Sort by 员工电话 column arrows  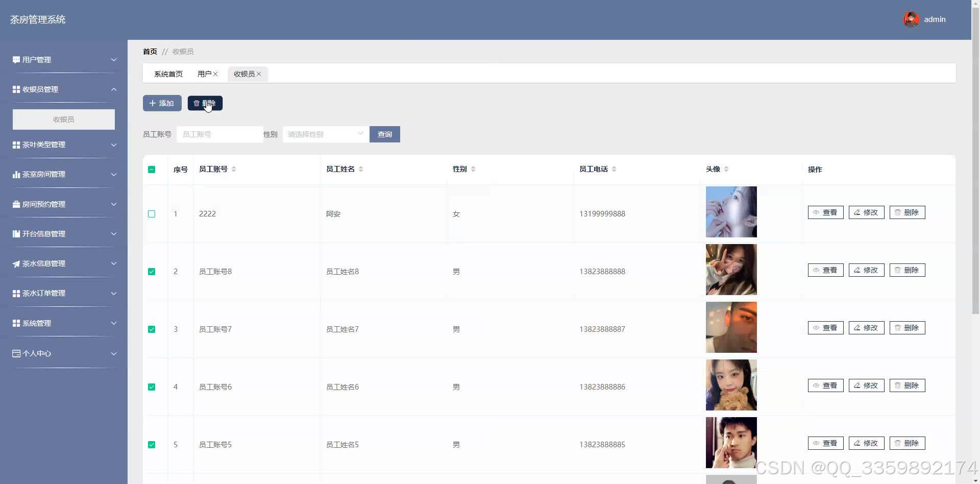(x=614, y=169)
